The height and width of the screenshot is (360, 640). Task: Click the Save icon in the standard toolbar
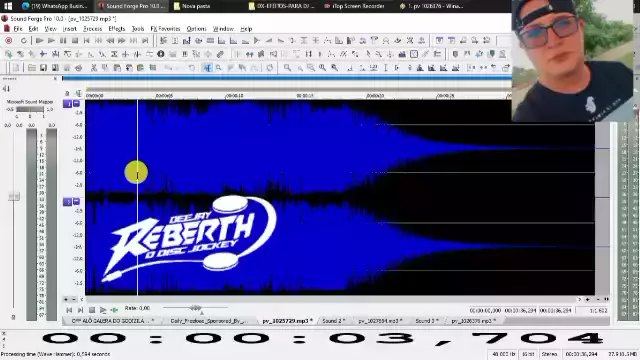43,68
